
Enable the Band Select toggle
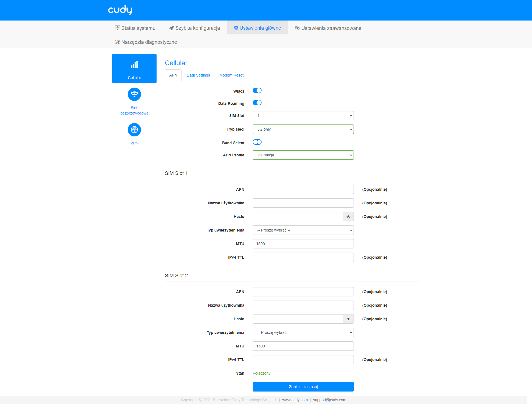pyautogui.click(x=257, y=142)
